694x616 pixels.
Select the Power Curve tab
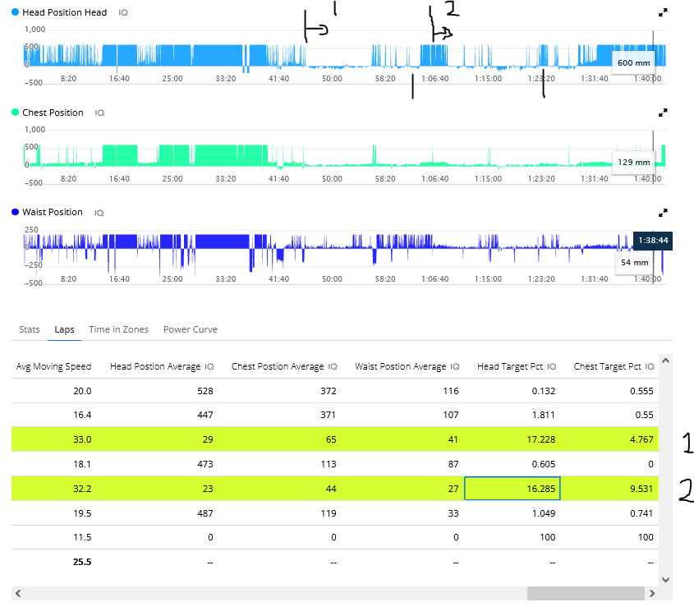(190, 329)
